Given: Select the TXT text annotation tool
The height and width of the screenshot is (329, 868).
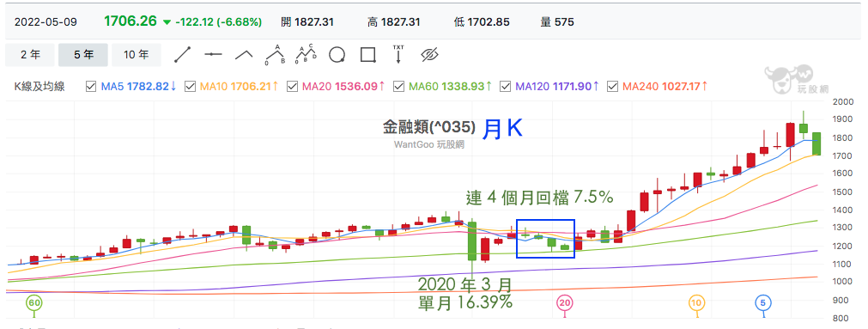Looking at the screenshot, I should (398, 54).
